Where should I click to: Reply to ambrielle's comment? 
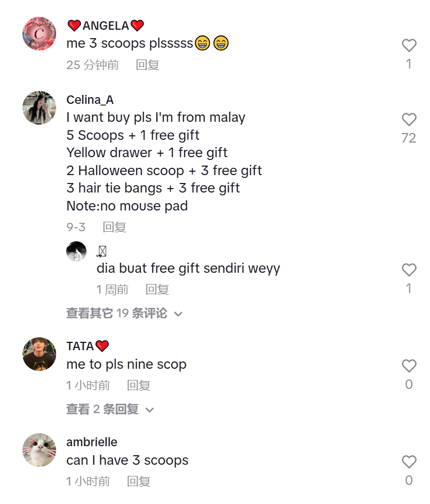pos(139,482)
